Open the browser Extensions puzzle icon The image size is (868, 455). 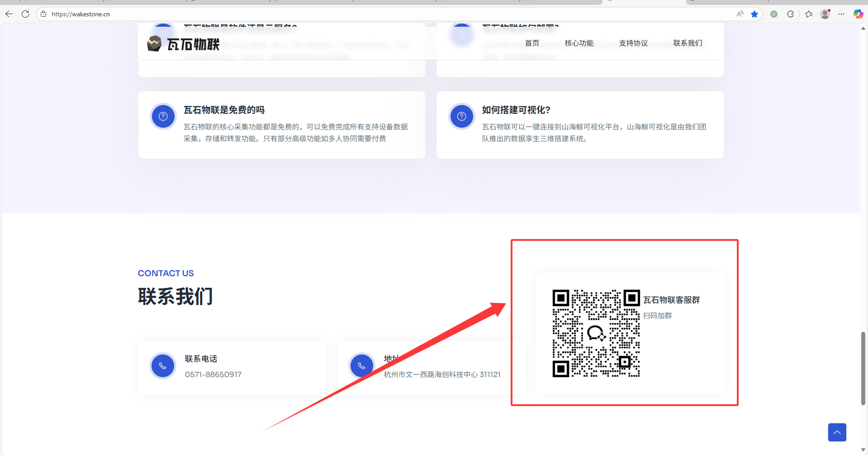click(790, 14)
